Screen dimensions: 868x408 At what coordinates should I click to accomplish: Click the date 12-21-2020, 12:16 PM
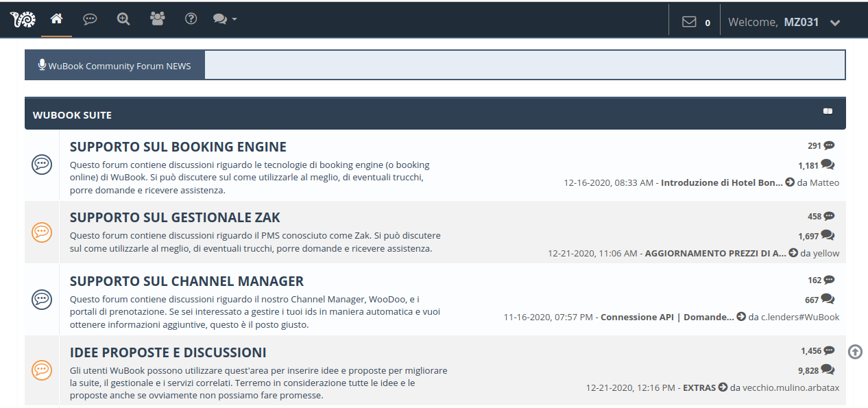coord(631,387)
